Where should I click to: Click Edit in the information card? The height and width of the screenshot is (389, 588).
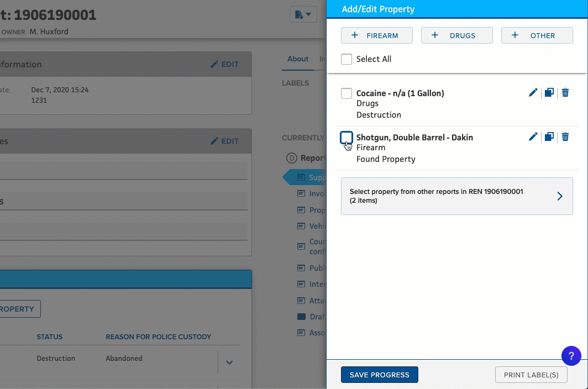tap(225, 64)
